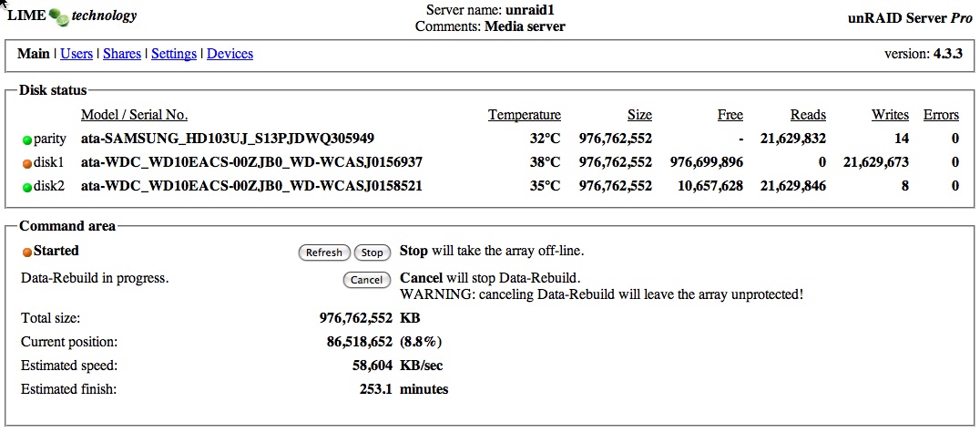980x433 pixels.
Task: Click the Media server comment text
Action: pyautogui.click(x=525, y=27)
